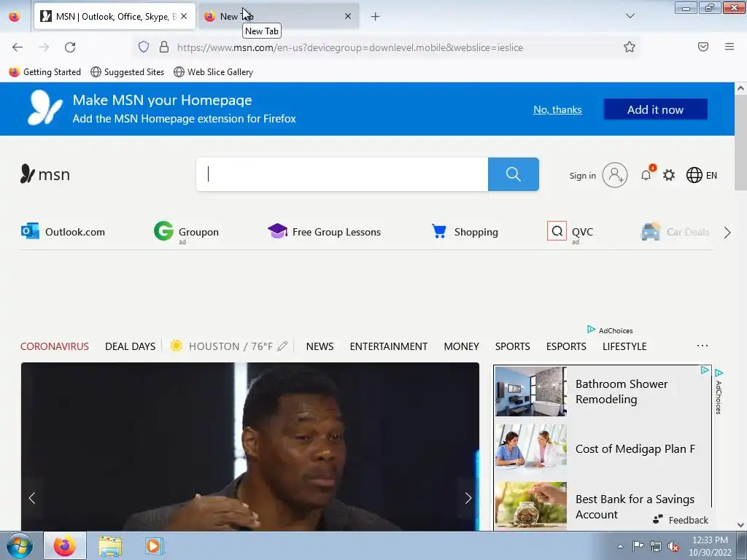747x560 pixels.
Task: Show the previous slideshow story
Action: [x=32, y=498]
